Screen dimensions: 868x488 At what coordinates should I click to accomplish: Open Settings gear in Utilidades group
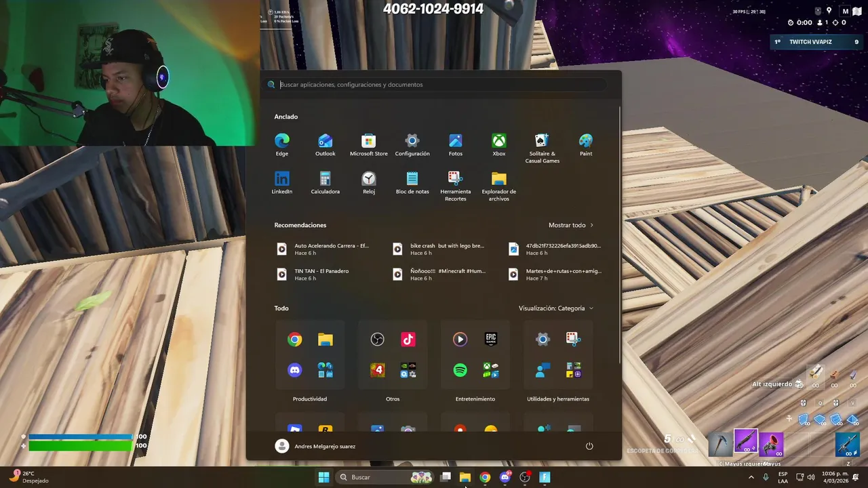[543, 340]
